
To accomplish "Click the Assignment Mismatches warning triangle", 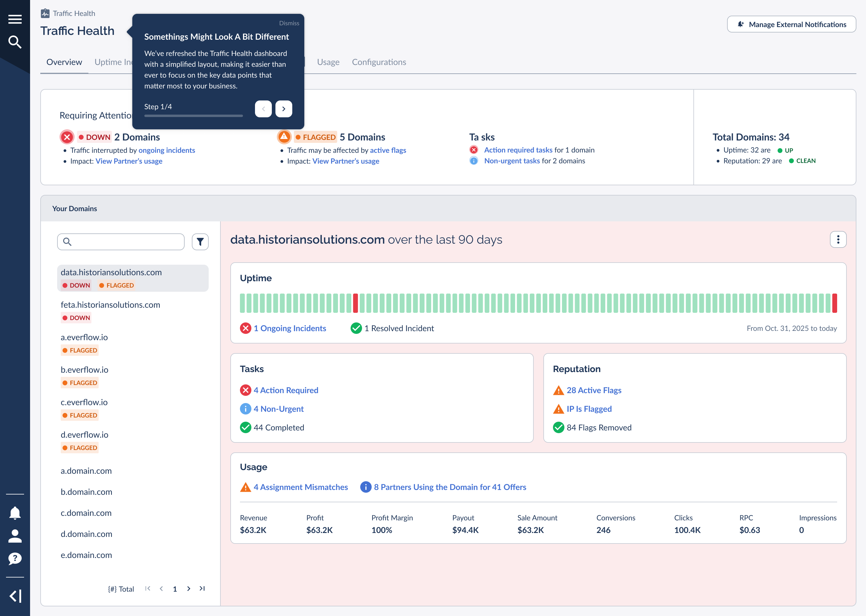I will [x=246, y=487].
